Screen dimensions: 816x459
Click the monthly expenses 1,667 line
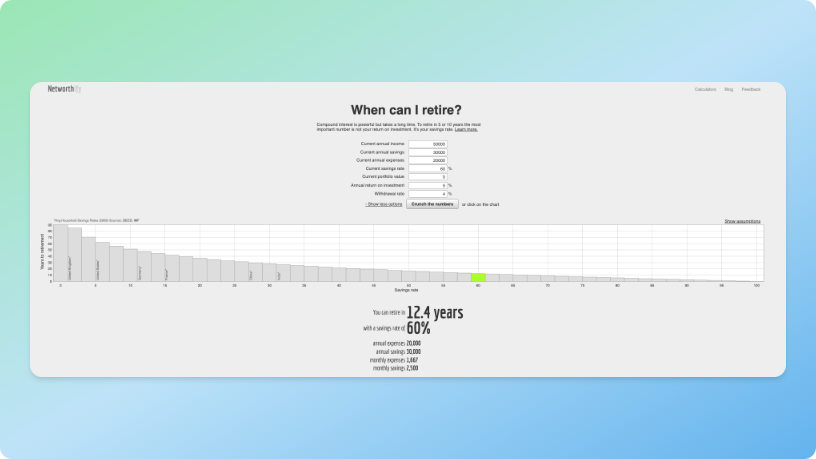(x=394, y=360)
